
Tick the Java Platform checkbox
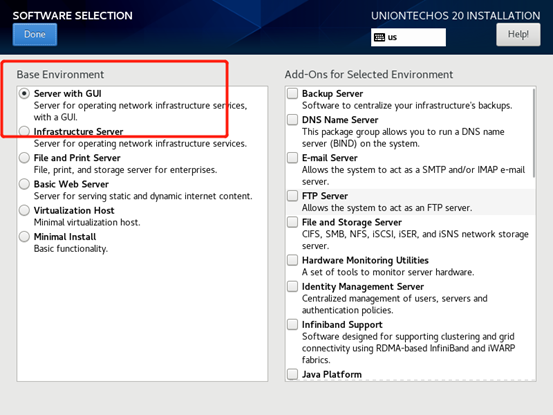[292, 374]
